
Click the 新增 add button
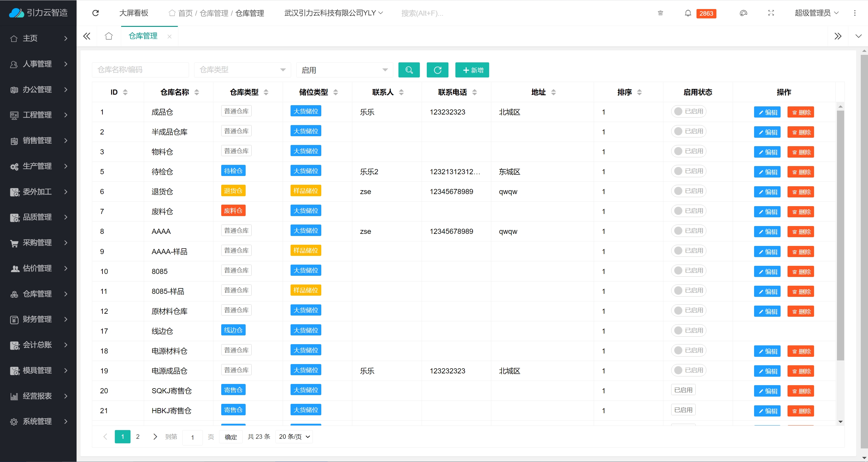(472, 70)
